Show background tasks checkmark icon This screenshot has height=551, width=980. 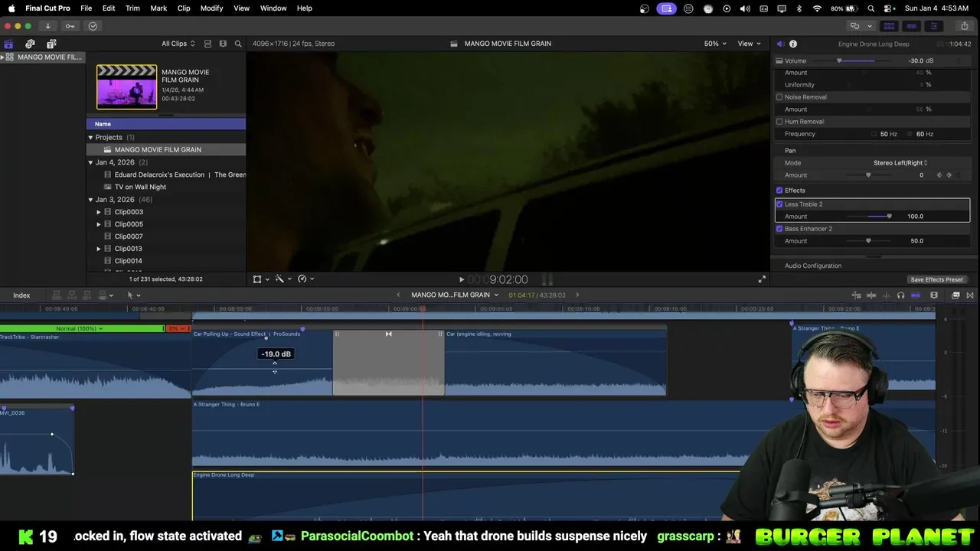click(x=93, y=26)
